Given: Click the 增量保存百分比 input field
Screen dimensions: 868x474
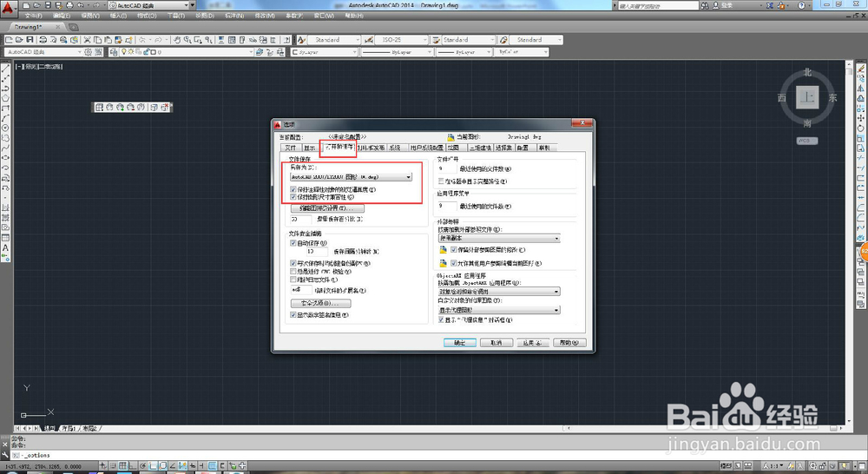Looking at the screenshot, I should (300, 220).
